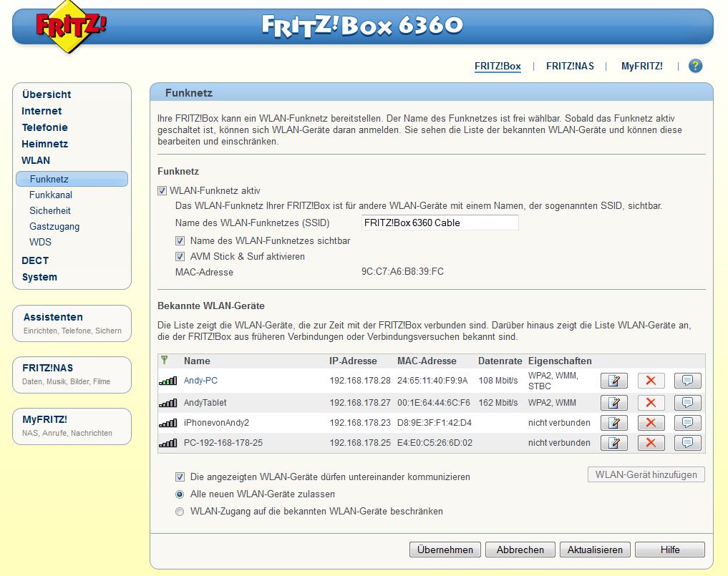Edit the iPhonevonAndy2 device entry
The height and width of the screenshot is (576, 728).
click(613, 422)
